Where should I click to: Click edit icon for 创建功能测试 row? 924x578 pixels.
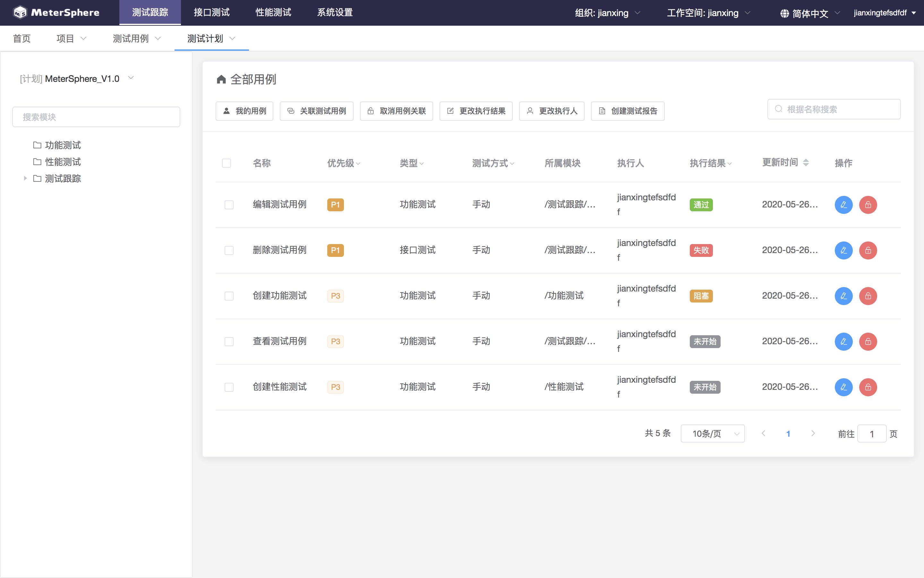(843, 296)
